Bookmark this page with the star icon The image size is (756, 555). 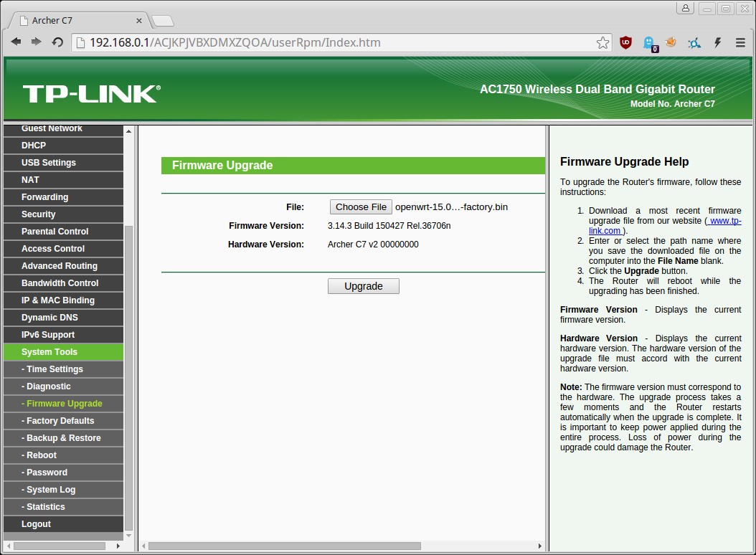[603, 43]
